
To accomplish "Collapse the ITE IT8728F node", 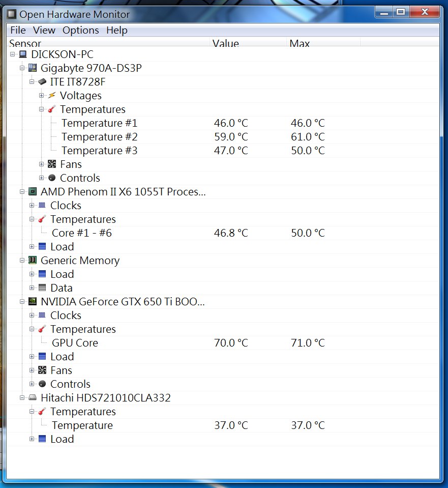I will pyautogui.click(x=32, y=81).
